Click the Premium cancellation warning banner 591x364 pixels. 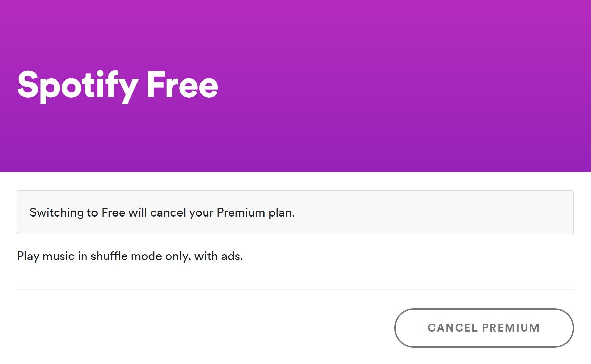(295, 212)
